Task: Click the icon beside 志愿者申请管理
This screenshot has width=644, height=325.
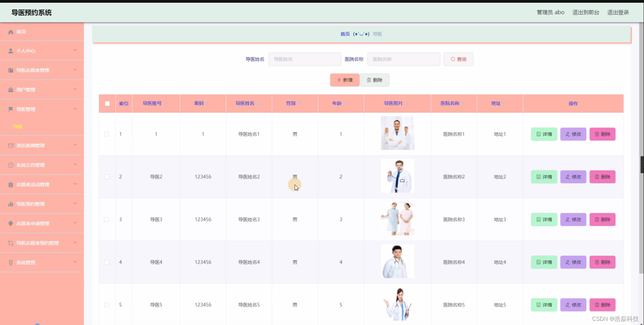Action: (11, 223)
